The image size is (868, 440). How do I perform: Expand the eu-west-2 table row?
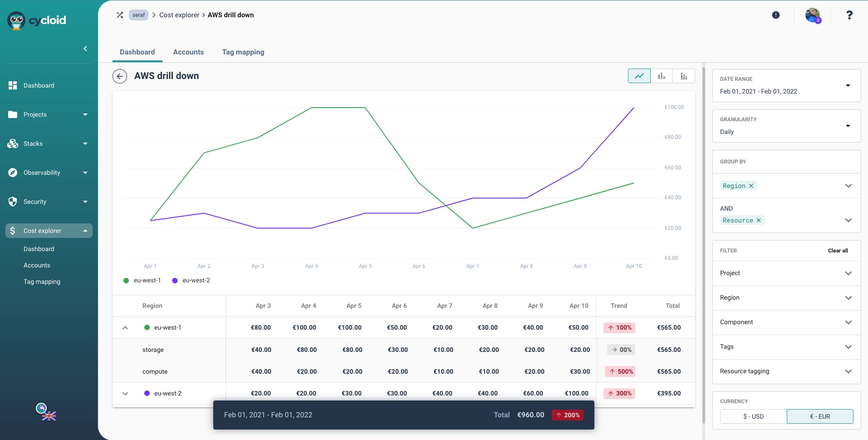coord(125,394)
